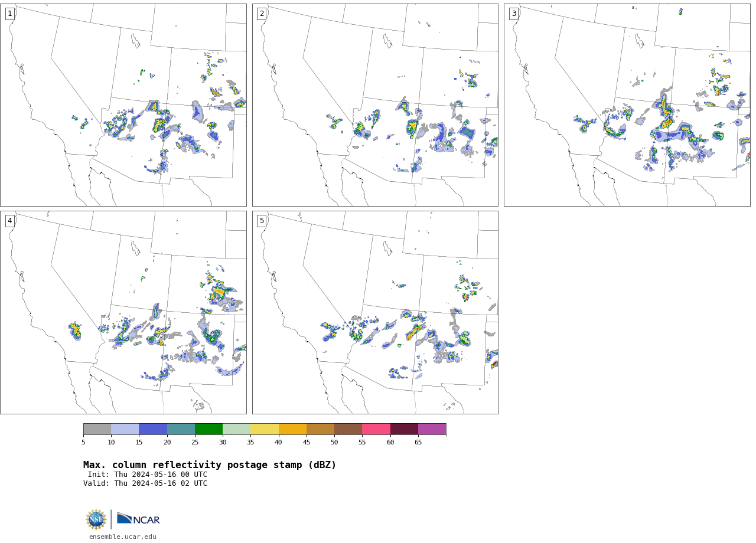The width and height of the screenshot is (756, 543).
Task: Click the dark green 25-30 dBZ swatch
Action: [x=209, y=429]
